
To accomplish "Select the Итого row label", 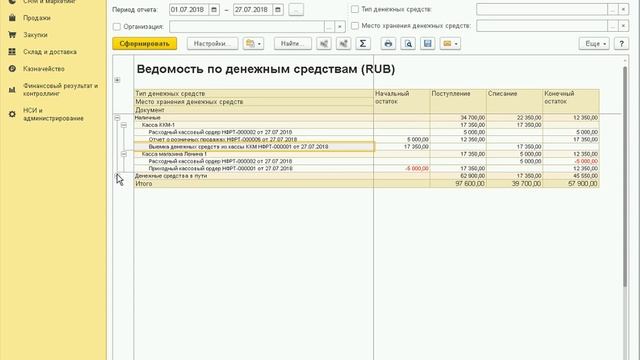I will click(x=144, y=184).
